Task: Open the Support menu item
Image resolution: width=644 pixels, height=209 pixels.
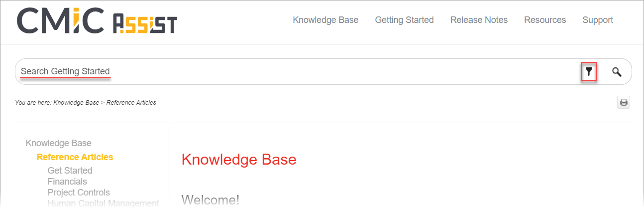Action: tap(598, 20)
